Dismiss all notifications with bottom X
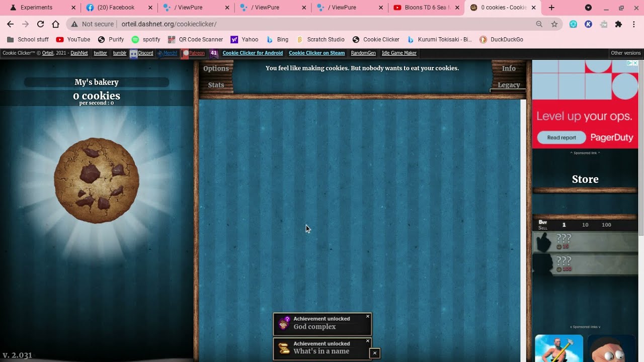 point(374,353)
